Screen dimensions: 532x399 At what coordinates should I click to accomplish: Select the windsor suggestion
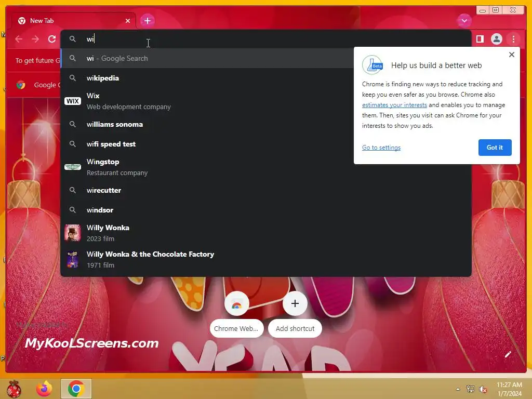(x=266, y=210)
